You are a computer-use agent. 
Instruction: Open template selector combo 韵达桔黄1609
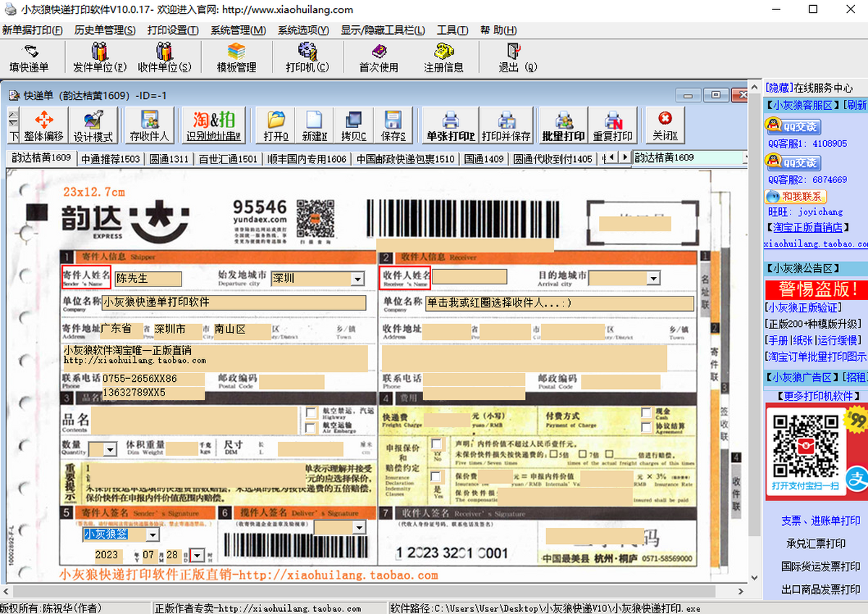690,158
